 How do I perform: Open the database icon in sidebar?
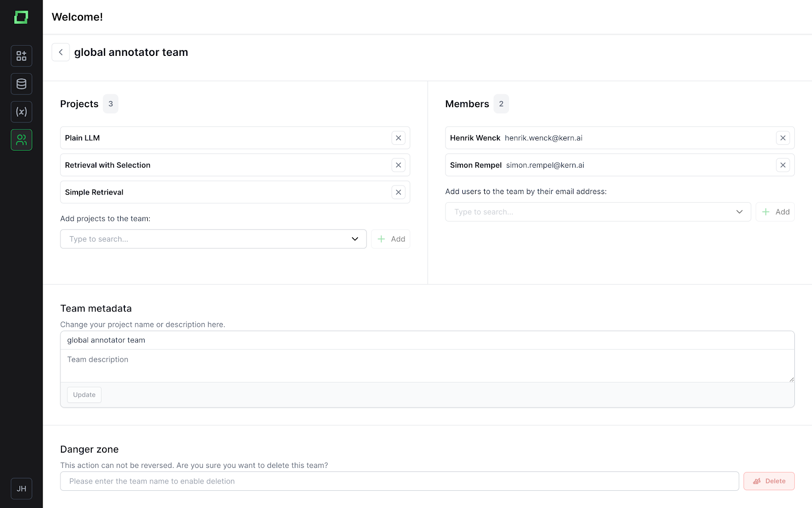21,84
